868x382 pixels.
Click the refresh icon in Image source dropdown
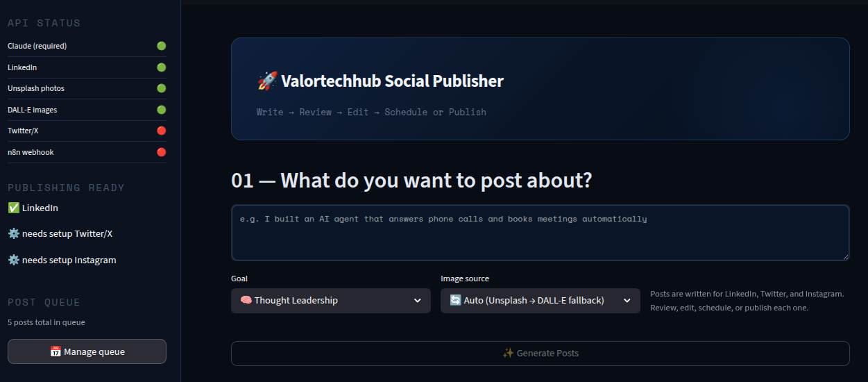(x=455, y=300)
